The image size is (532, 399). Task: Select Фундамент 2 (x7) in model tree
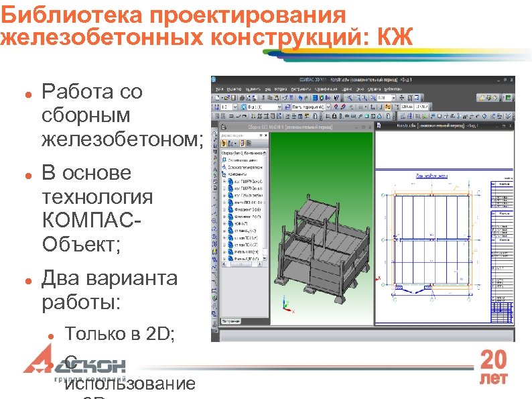[248, 217]
